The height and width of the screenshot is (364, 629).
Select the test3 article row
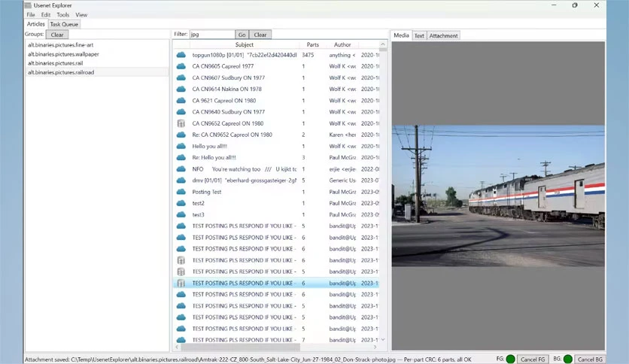pos(276,215)
